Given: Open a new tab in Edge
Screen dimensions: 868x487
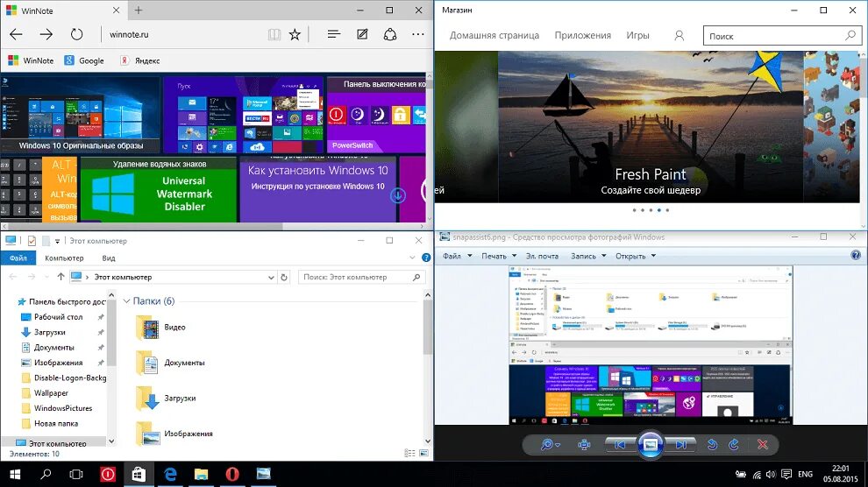Looking at the screenshot, I should click(139, 10).
